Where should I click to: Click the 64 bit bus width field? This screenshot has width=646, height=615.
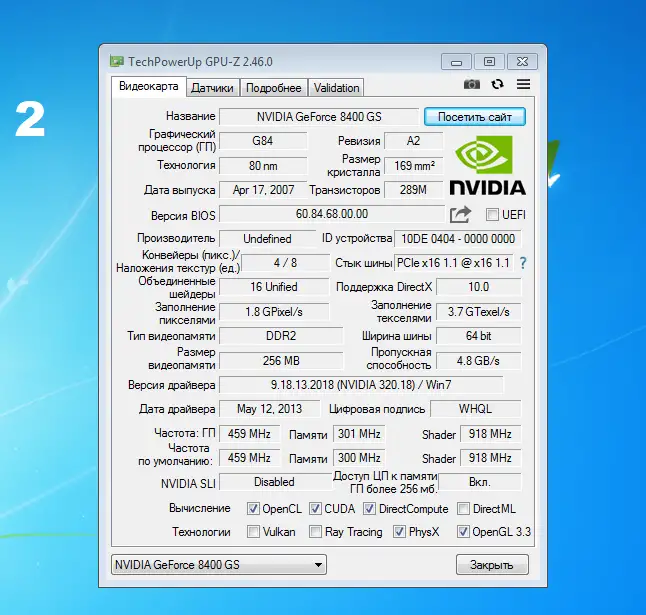(x=479, y=336)
